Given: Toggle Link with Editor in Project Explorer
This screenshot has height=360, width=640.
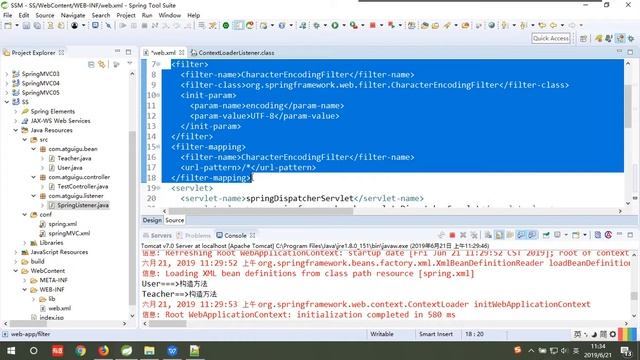Looking at the screenshot, I should click(102, 64).
